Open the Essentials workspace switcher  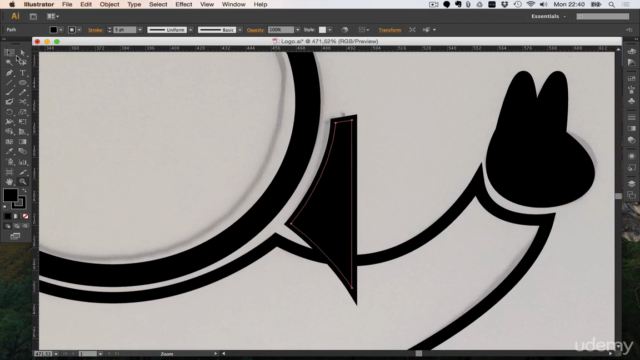coord(548,16)
